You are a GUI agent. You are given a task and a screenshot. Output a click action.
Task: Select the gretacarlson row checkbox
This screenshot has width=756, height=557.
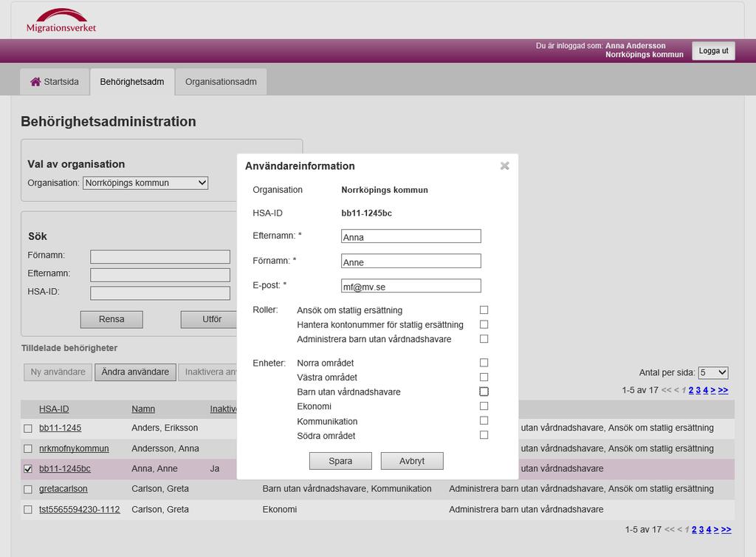[28, 490]
